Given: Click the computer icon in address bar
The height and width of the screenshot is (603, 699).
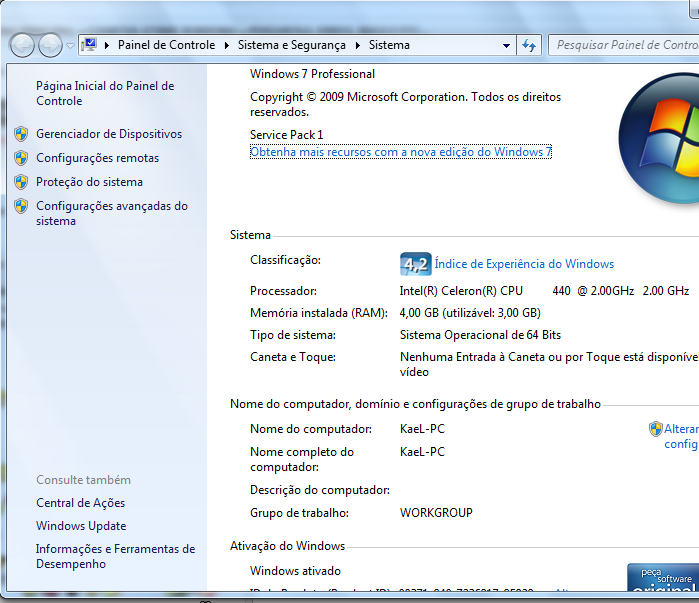Looking at the screenshot, I should 89,45.
